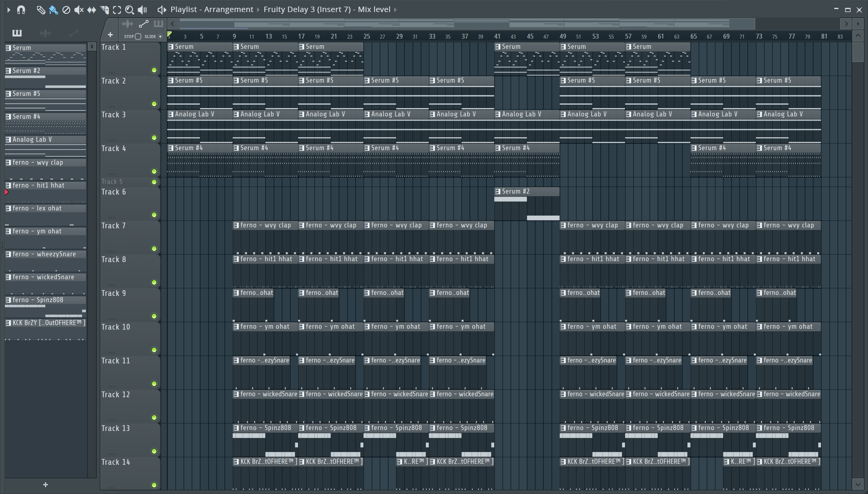Add a new track with plus button
This screenshot has width=868, height=494.
click(x=110, y=35)
